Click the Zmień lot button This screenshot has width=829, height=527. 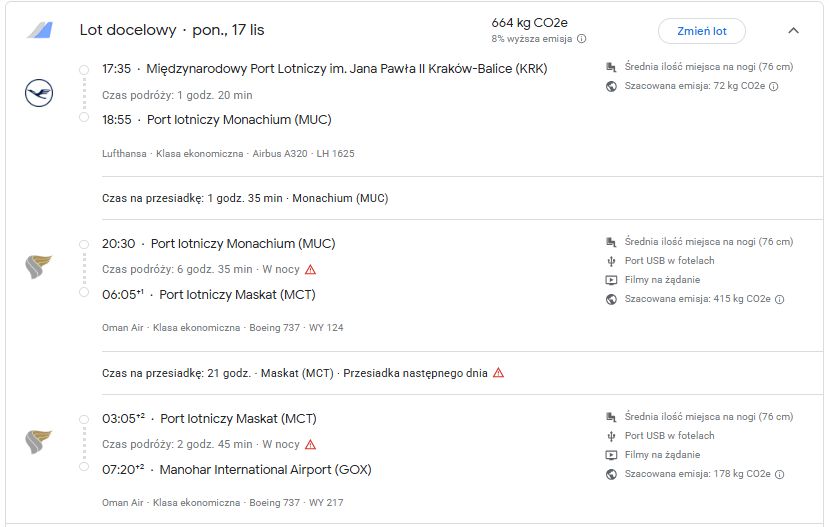[702, 31]
